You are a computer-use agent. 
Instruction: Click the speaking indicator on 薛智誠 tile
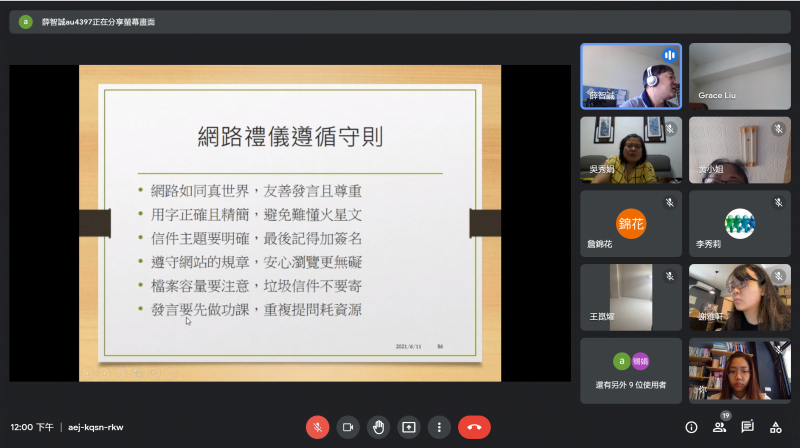click(x=669, y=55)
